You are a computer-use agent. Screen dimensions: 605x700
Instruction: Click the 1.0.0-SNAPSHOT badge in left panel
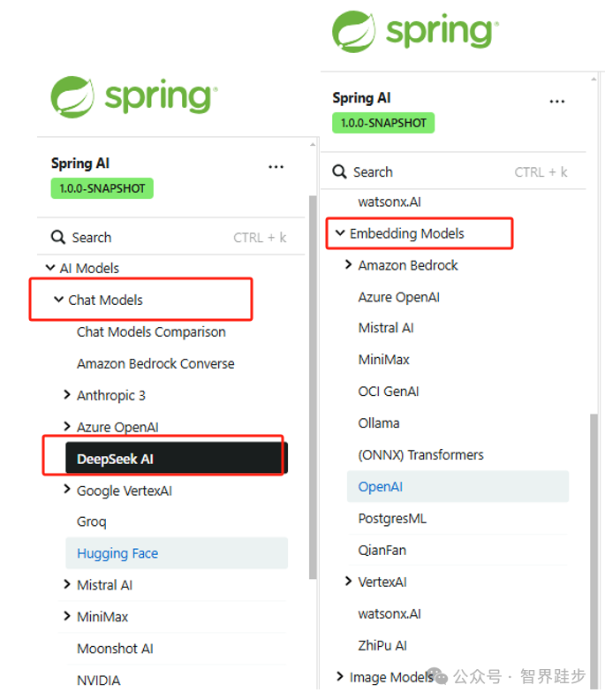(102, 188)
